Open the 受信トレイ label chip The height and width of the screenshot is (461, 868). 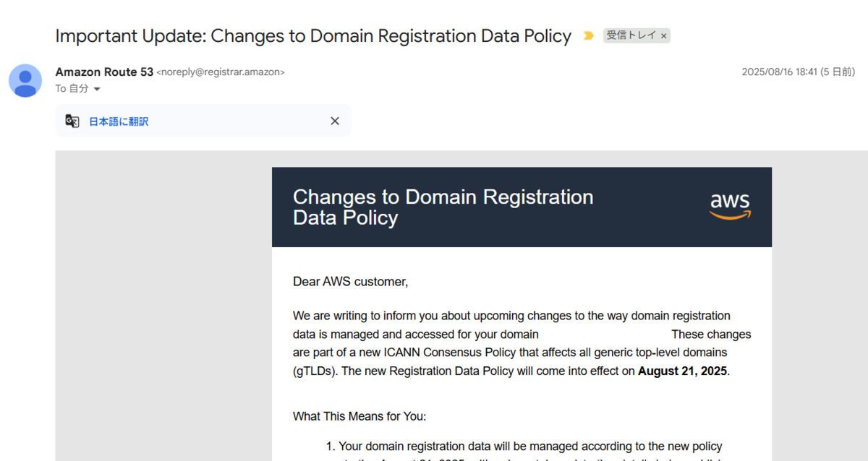click(x=631, y=35)
